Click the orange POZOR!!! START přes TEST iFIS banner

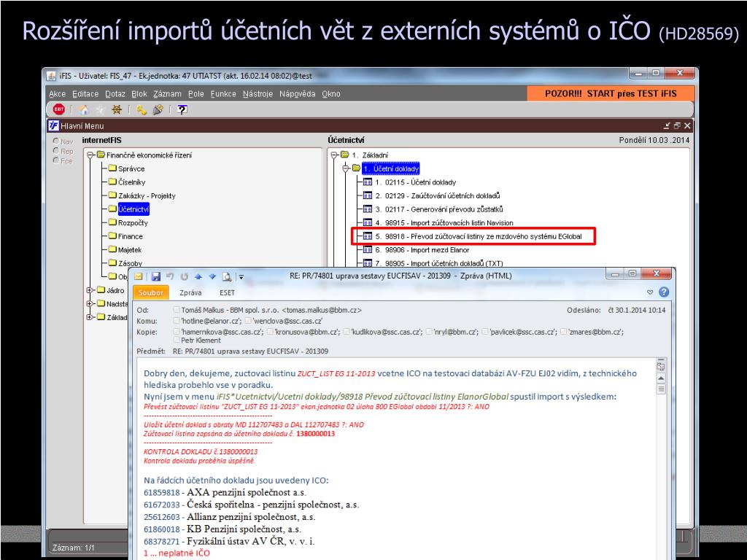[611, 93]
